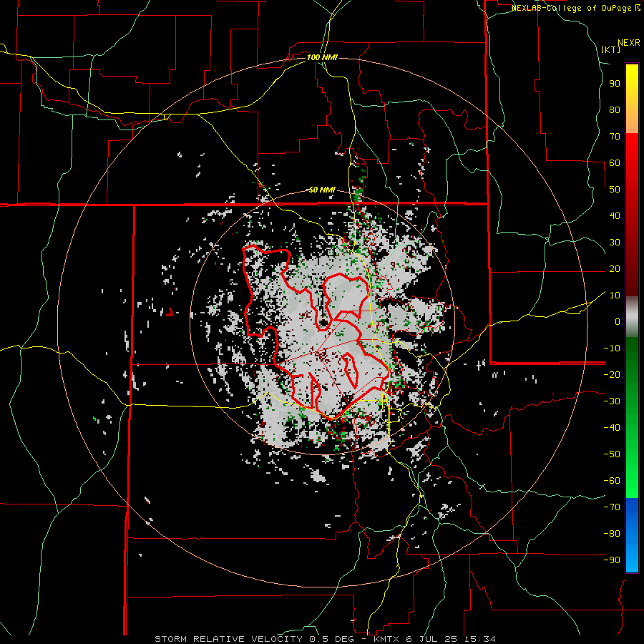Select the gray zero band of the color bar

(x=632, y=317)
